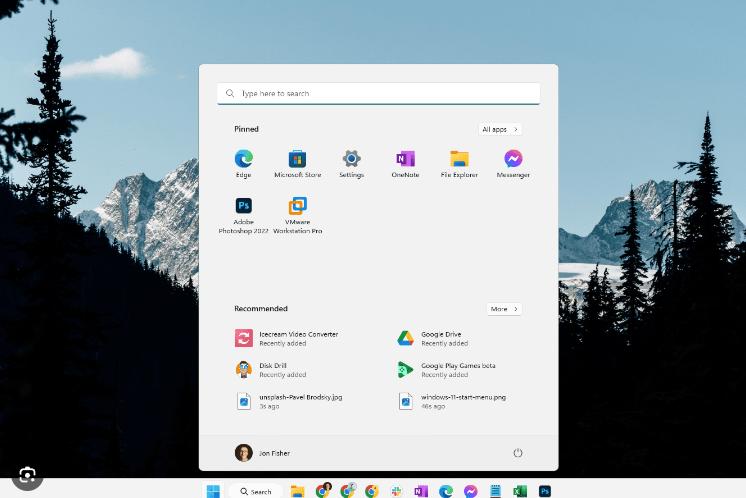This screenshot has width=746, height=498.
Task: Open unsplash-Pavel Brodsky.jpg recent file
Action: click(x=288, y=401)
